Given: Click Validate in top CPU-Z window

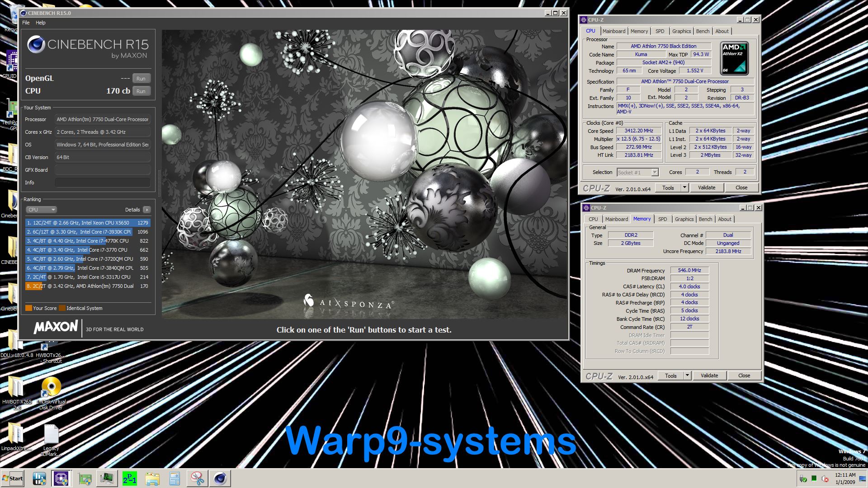Looking at the screenshot, I should tap(707, 188).
